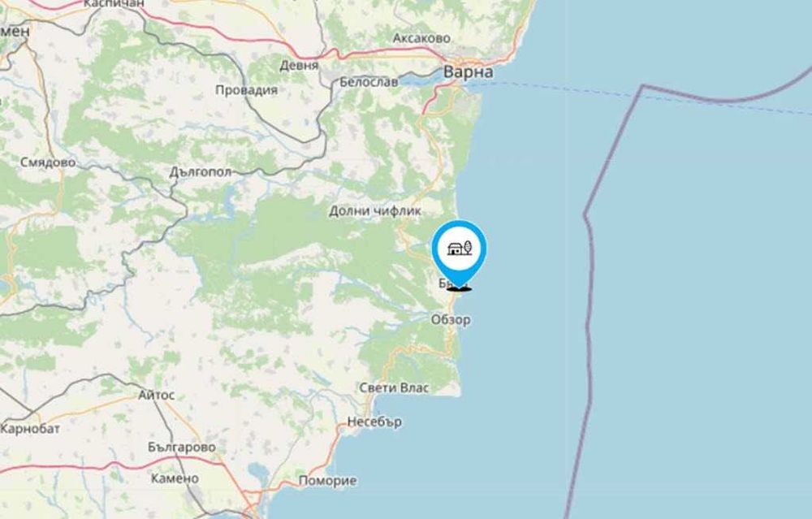Click the Смядово label
This screenshot has width=812, height=519.
pos(48,162)
